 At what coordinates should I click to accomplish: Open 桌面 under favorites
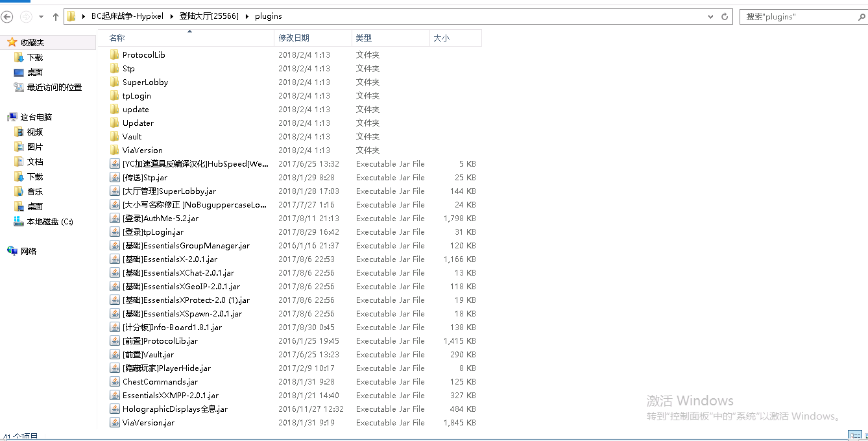click(35, 72)
